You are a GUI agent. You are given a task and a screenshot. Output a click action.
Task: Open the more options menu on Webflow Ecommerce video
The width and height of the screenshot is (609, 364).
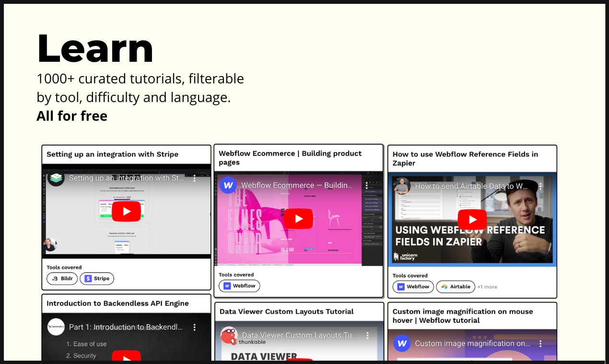tap(367, 185)
